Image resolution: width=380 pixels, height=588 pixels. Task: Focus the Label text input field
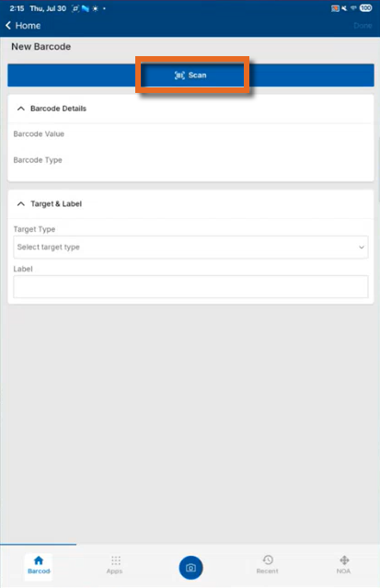tap(190, 287)
